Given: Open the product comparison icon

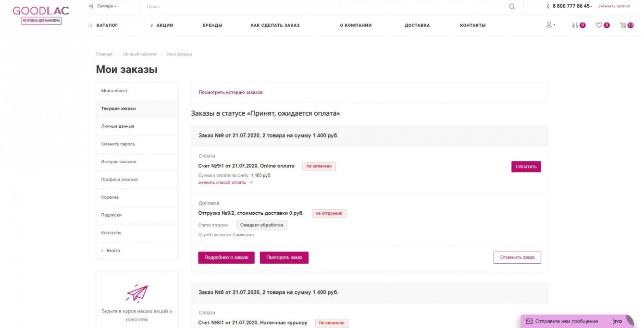Looking at the screenshot, I should click(575, 25).
